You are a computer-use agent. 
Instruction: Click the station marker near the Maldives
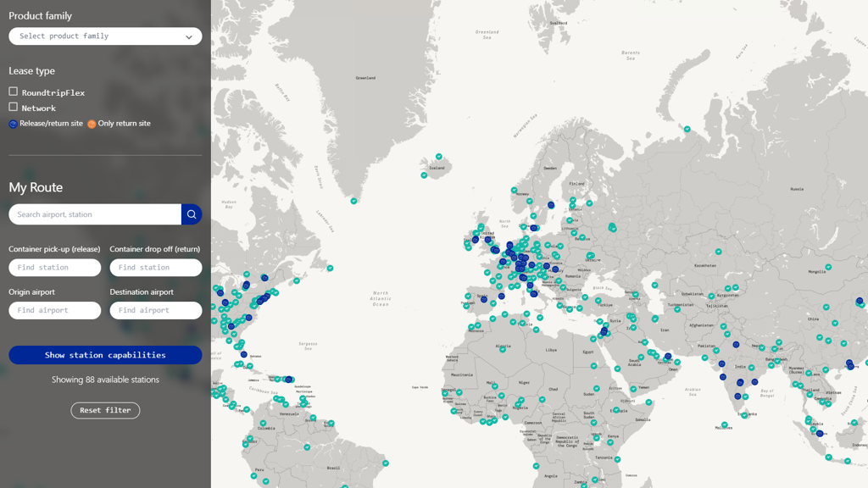click(x=725, y=424)
